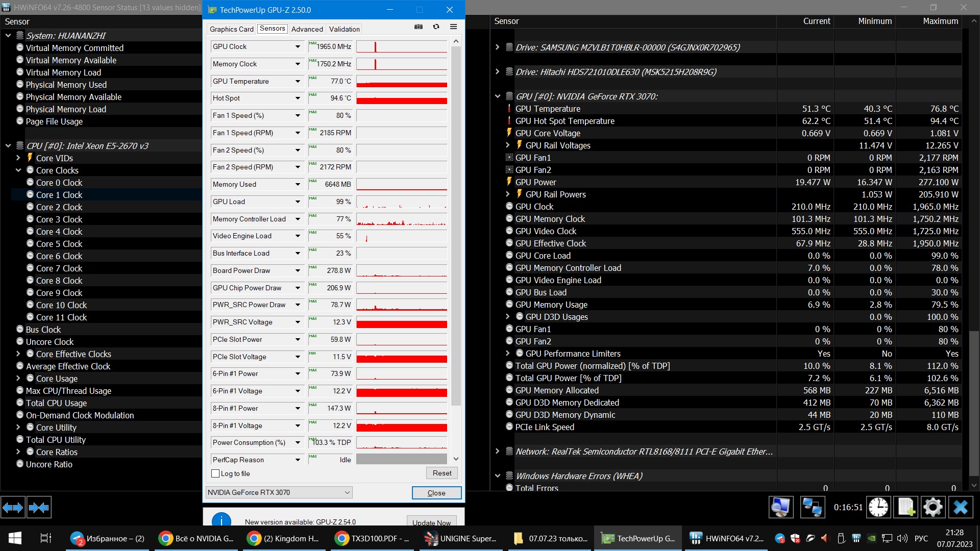Image resolution: width=980 pixels, height=551 pixels.
Task: Click the Minimum column header
Action: click(x=865, y=21)
